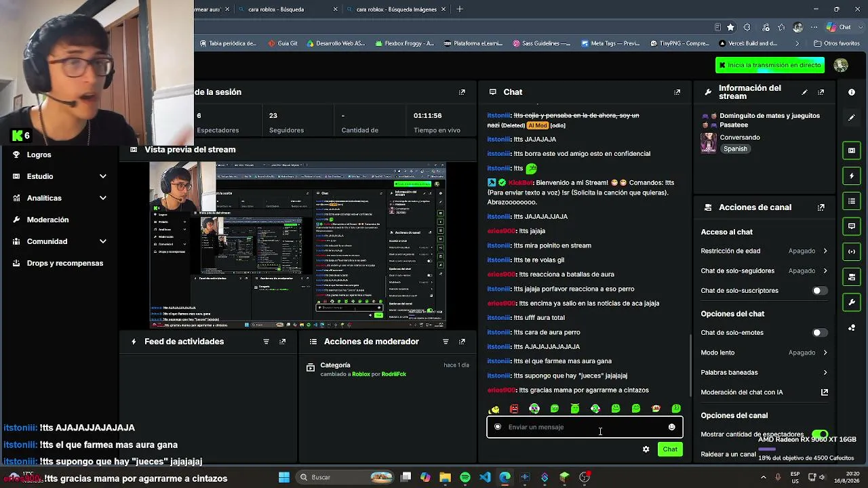Open the Flexbox Froggy bookmark

point(404,43)
